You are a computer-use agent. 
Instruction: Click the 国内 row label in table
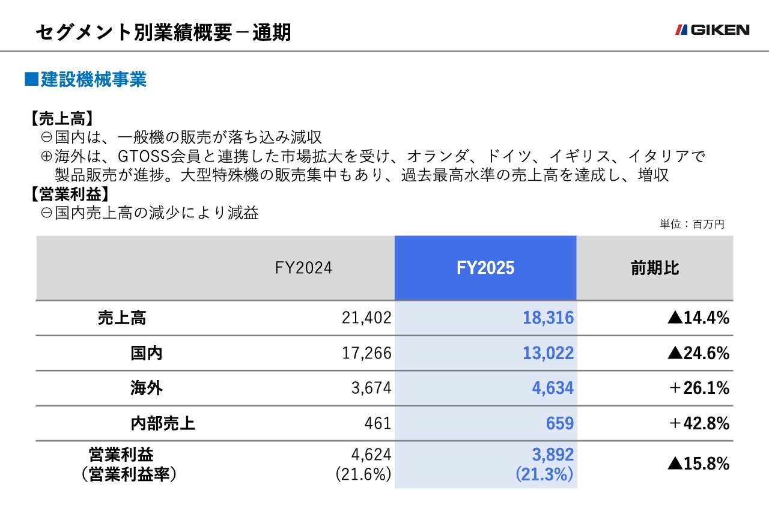click(146, 353)
